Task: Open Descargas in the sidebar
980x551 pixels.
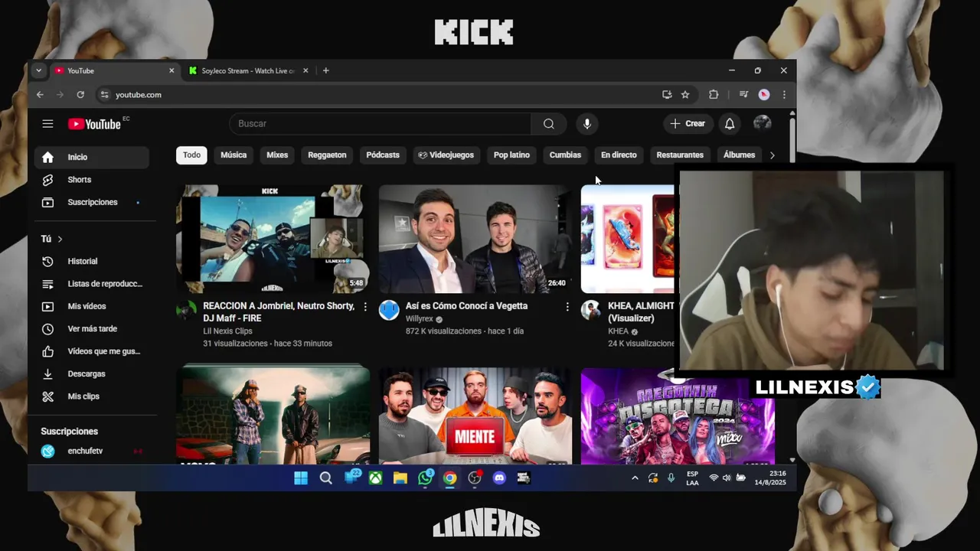Action: click(92, 374)
